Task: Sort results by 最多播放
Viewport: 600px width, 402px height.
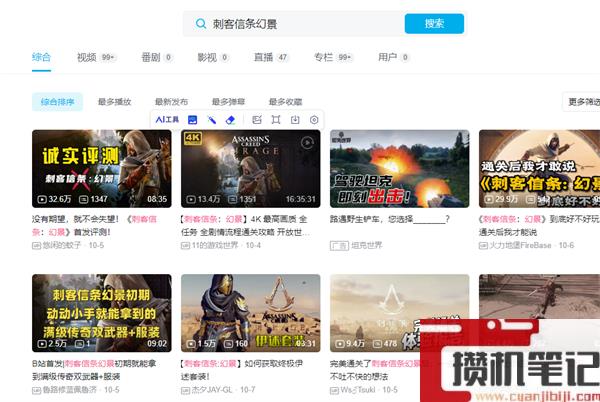Action: coord(114,102)
